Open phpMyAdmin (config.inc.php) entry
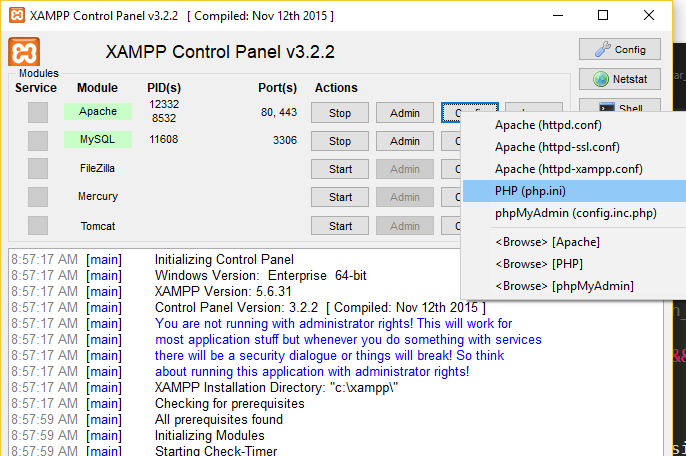 click(x=574, y=213)
